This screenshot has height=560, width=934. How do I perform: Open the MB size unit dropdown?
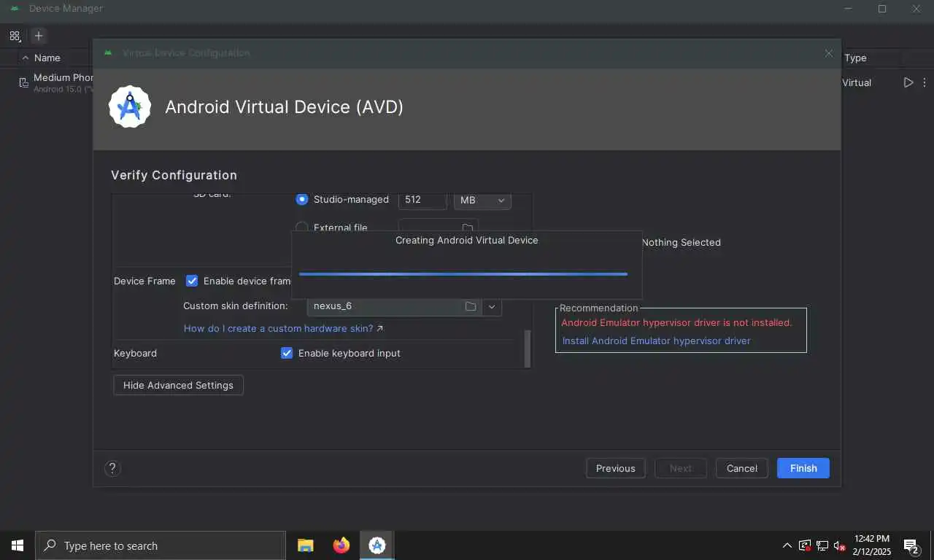coord(482,200)
